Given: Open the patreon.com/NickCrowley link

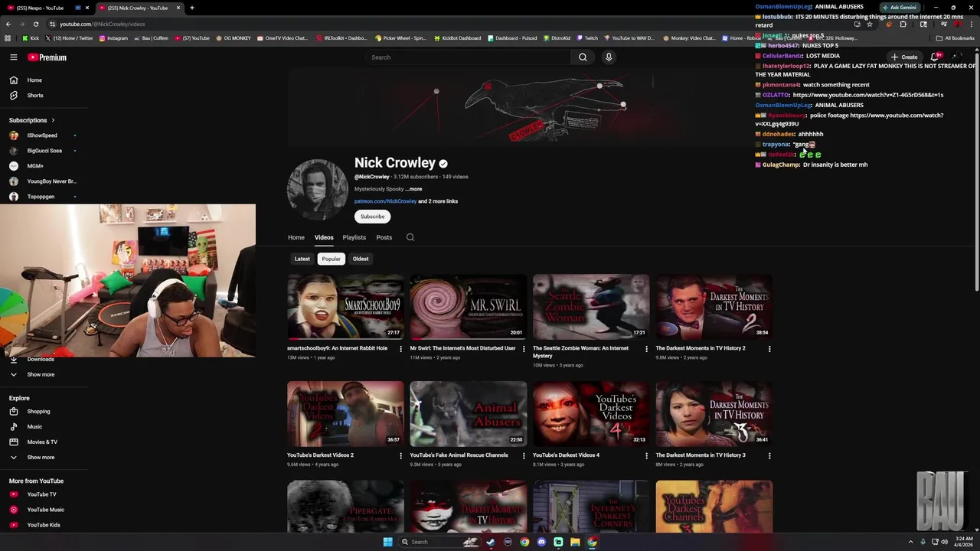Looking at the screenshot, I should 385,201.
